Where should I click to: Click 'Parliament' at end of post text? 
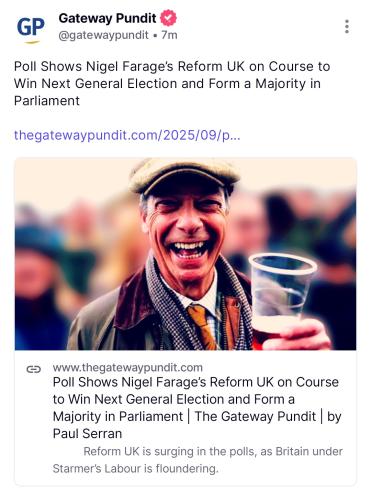(47, 101)
